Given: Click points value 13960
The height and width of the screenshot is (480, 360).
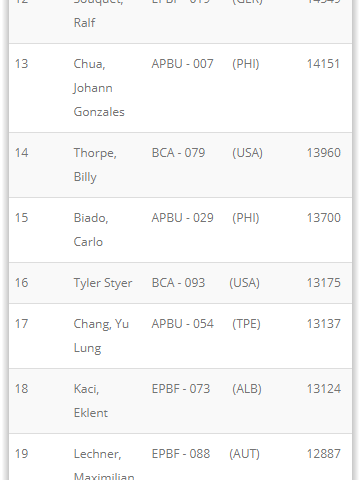Looking at the screenshot, I should [x=324, y=153].
